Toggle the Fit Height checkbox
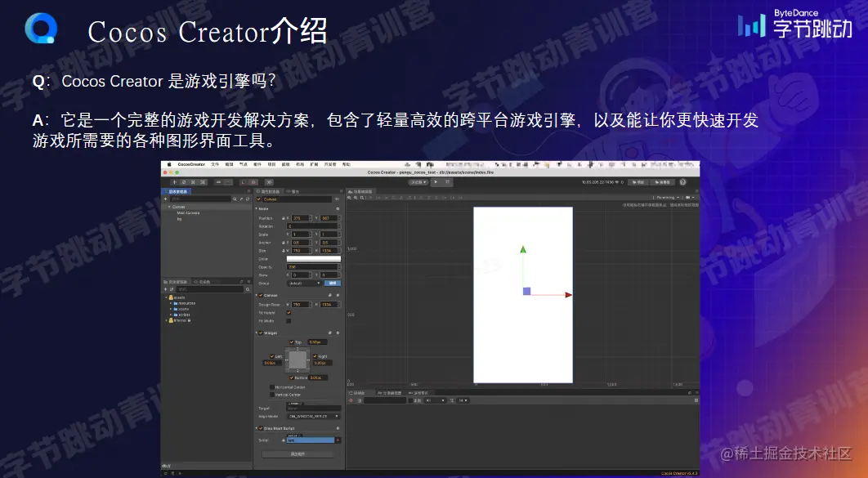The height and width of the screenshot is (478, 868). pos(289,313)
